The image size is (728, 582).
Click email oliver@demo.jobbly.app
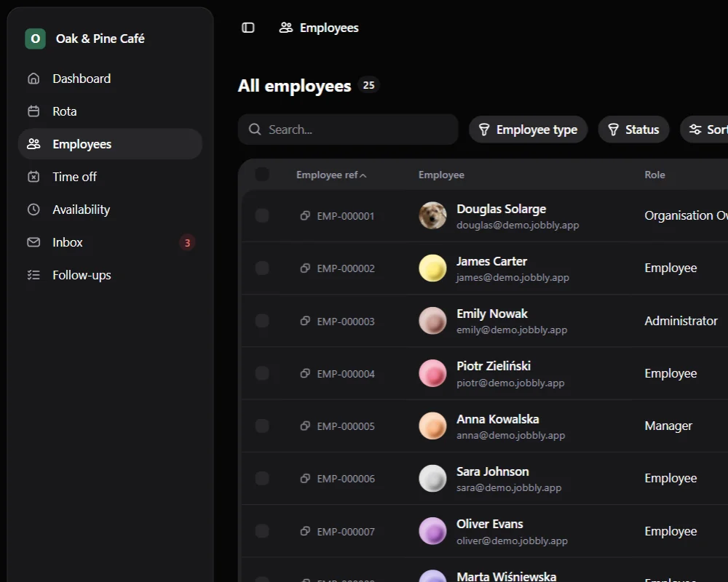tap(512, 541)
